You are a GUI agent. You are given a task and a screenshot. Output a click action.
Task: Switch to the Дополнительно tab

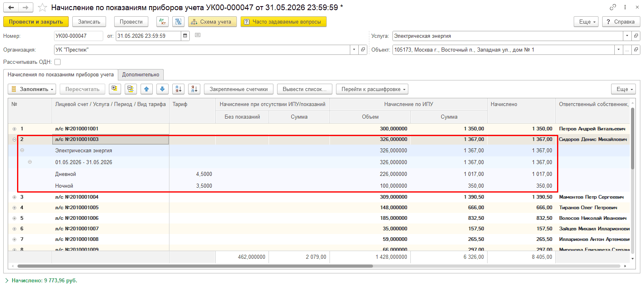tap(141, 75)
